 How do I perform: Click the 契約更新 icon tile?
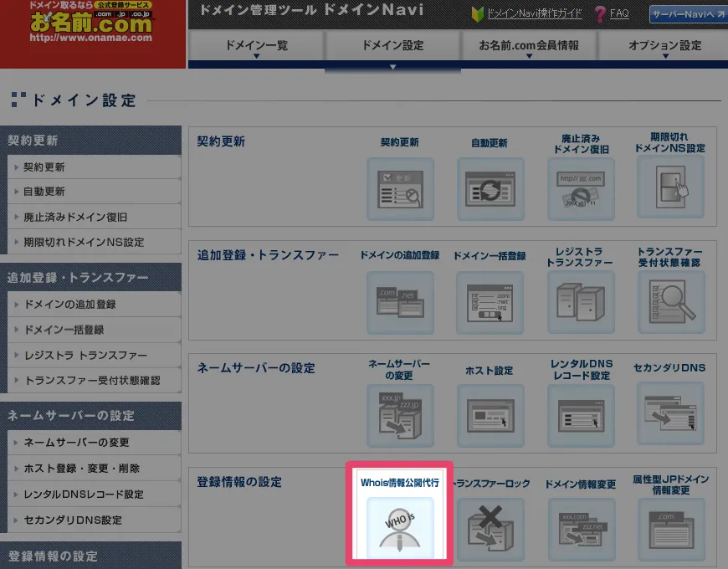click(400, 187)
